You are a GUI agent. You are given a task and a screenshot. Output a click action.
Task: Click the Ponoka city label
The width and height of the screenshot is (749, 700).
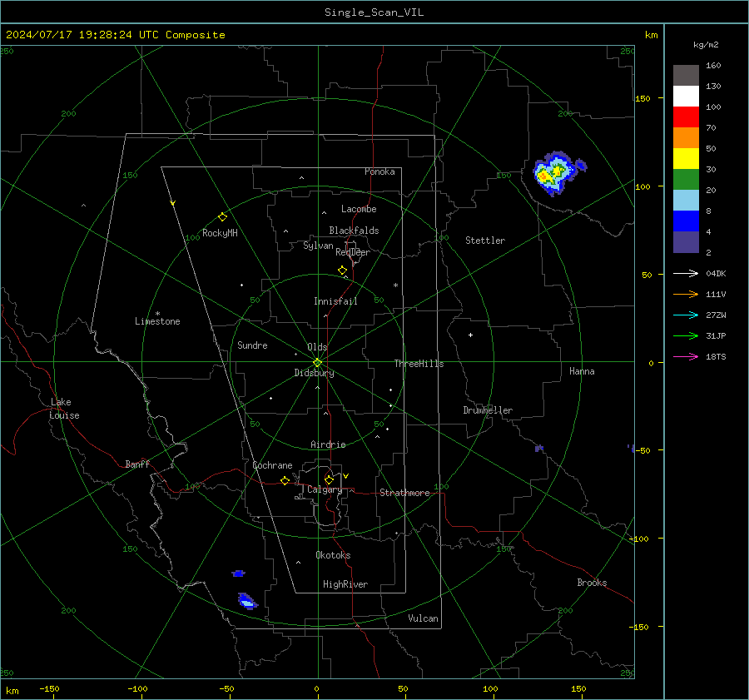tap(379, 171)
